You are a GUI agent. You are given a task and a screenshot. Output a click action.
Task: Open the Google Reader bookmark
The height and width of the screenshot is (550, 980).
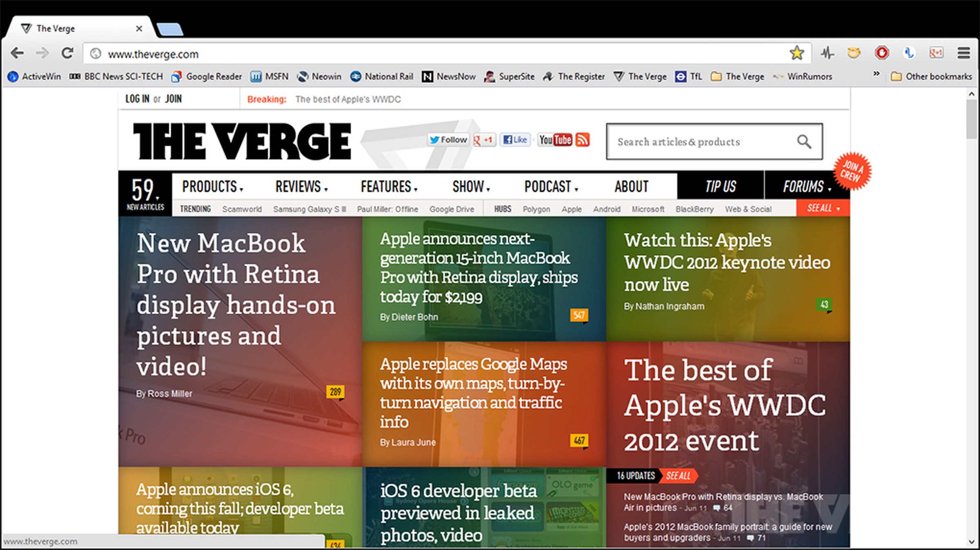point(207,76)
